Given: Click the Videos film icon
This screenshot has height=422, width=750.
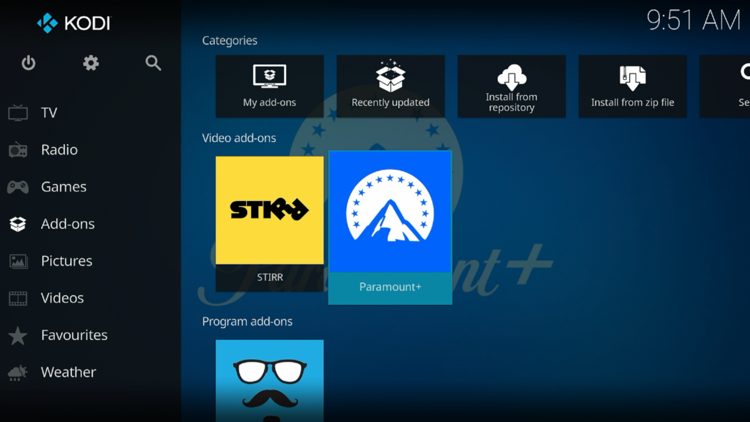Looking at the screenshot, I should pyautogui.click(x=18, y=298).
